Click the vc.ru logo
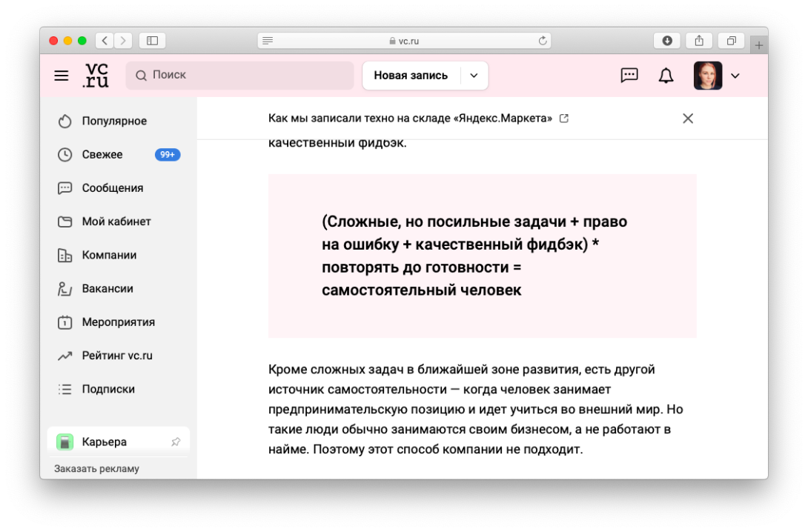Screen dimensions: 808x532 [96, 76]
